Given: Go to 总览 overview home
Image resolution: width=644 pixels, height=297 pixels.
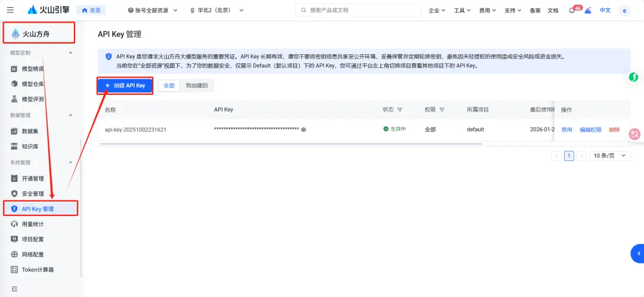Looking at the screenshot, I should tap(91, 10).
